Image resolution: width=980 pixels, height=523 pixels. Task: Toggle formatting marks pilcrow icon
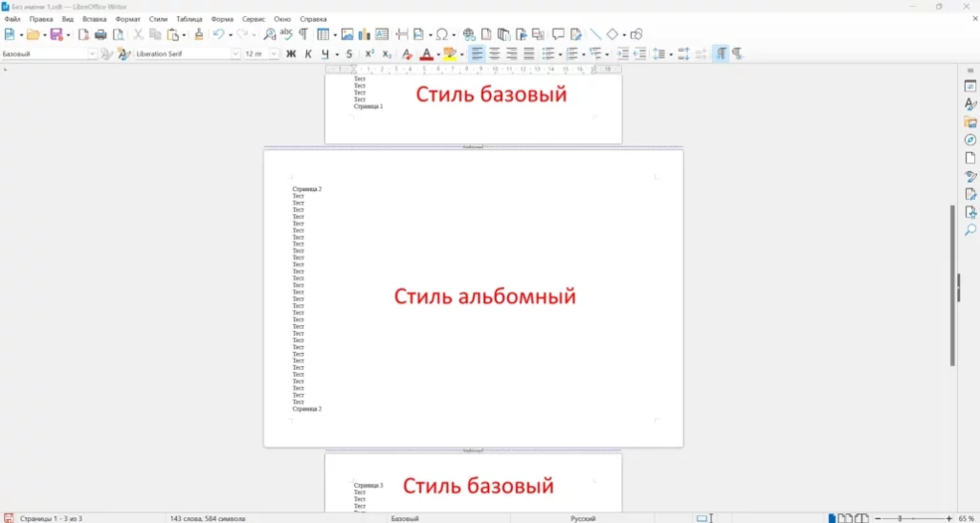[x=303, y=34]
